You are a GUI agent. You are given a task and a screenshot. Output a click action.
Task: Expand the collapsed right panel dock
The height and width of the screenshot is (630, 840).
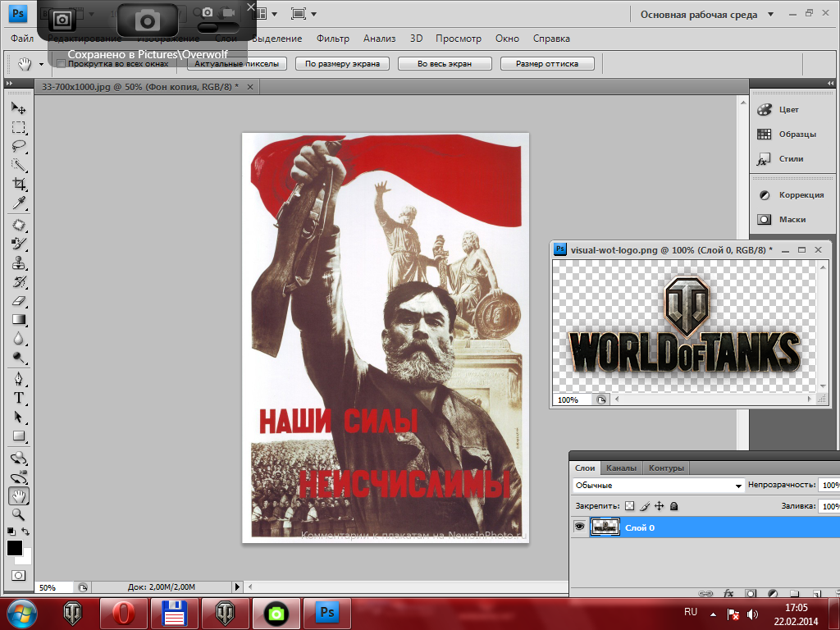[x=830, y=83]
